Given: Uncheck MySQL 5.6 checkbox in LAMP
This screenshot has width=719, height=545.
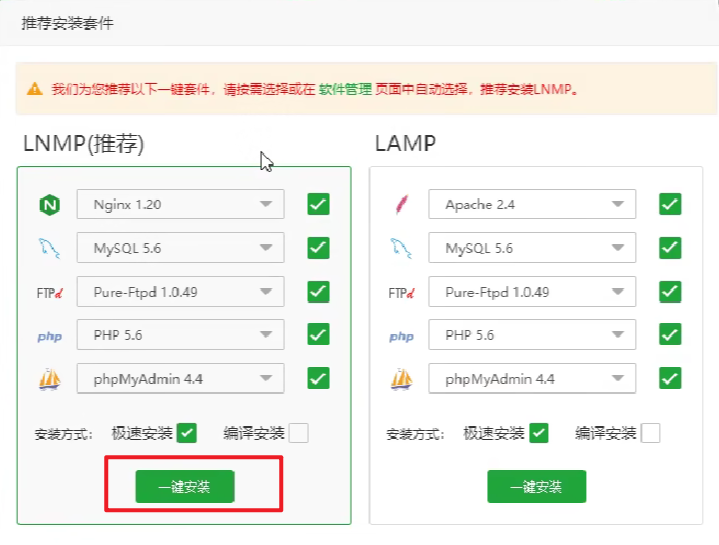Looking at the screenshot, I should tap(670, 248).
